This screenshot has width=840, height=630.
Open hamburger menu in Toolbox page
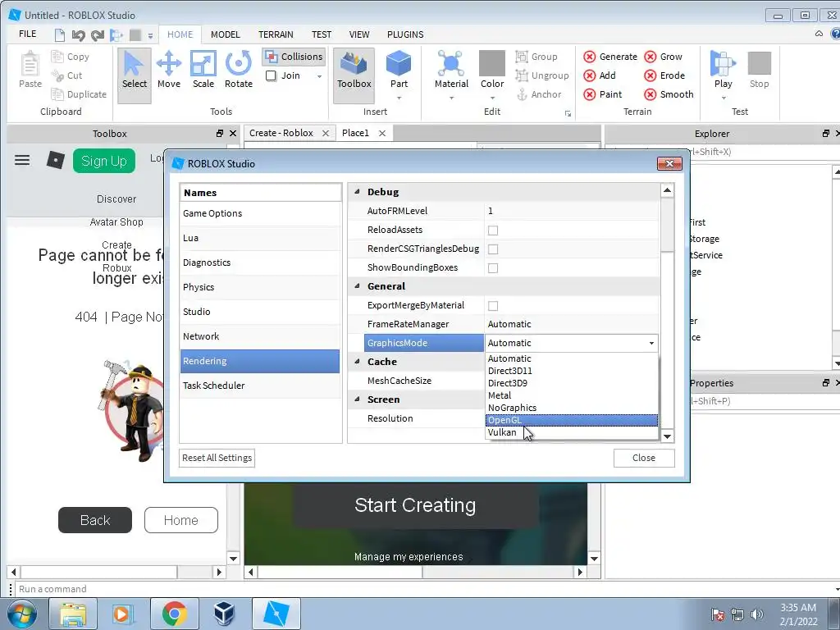22,160
